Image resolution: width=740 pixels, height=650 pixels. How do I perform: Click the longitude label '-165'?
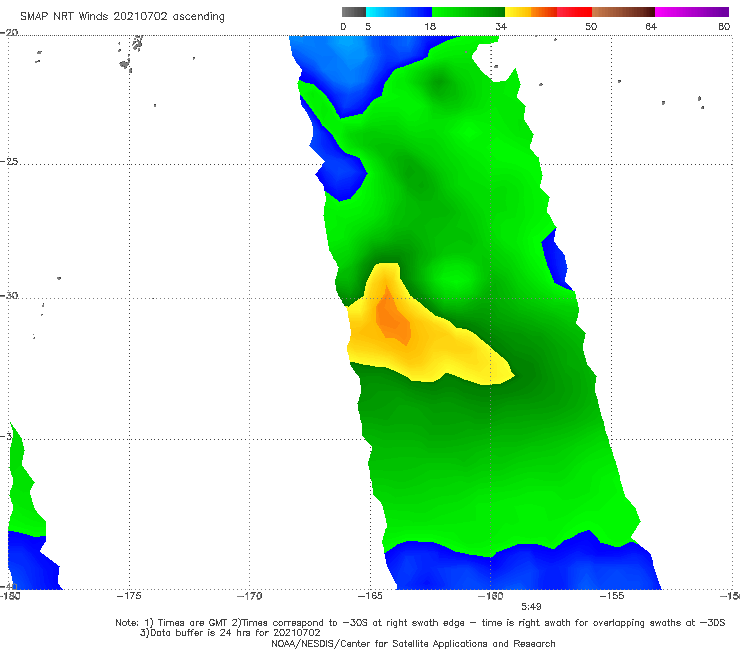point(370,596)
